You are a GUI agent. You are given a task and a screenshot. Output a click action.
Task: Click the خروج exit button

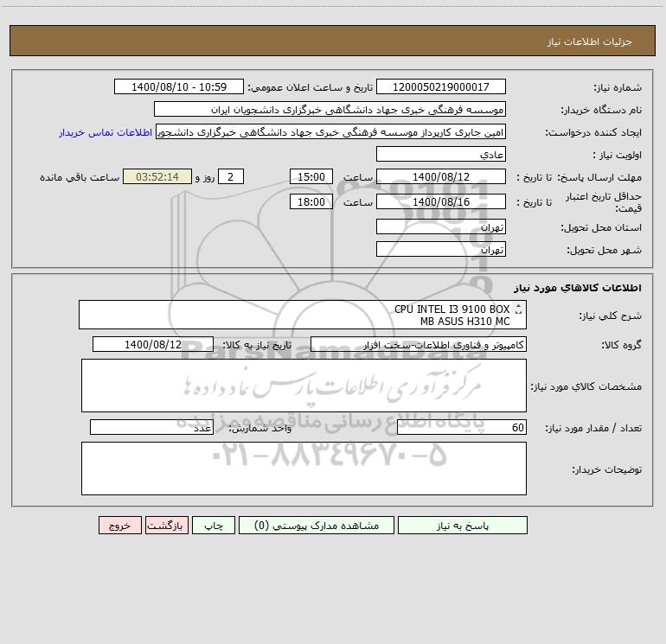click(x=119, y=526)
